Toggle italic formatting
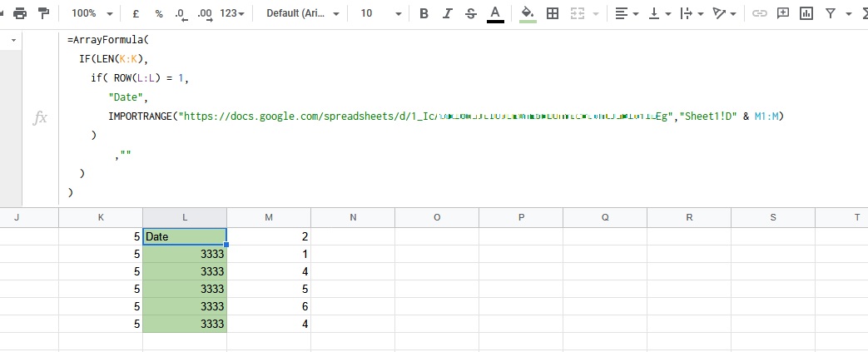 coord(447,14)
